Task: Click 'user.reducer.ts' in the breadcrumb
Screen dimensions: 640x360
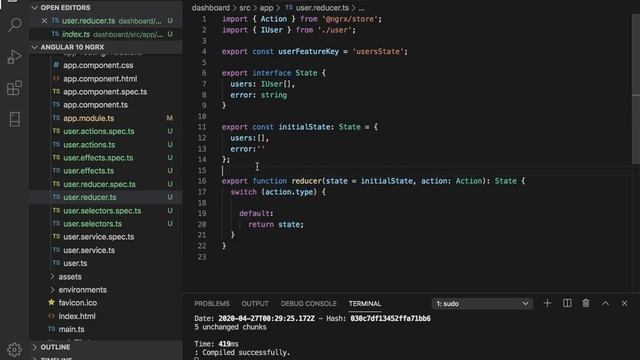Action: (x=322, y=8)
